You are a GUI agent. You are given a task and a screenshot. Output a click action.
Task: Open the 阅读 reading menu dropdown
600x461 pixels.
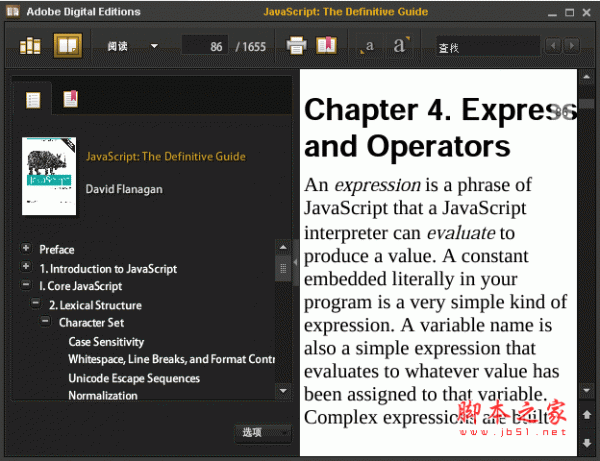point(132,46)
